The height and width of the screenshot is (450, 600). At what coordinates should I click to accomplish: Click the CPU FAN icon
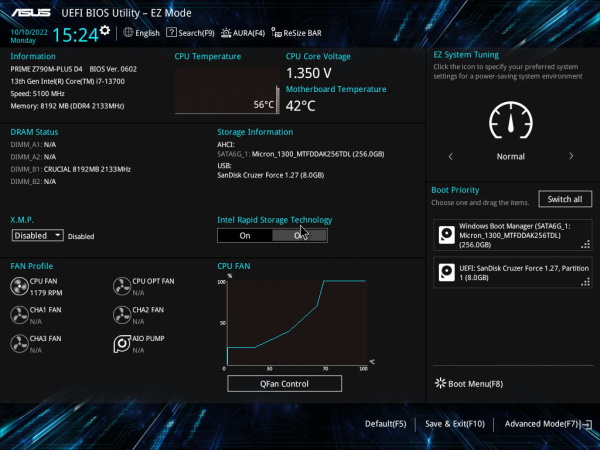click(21, 287)
